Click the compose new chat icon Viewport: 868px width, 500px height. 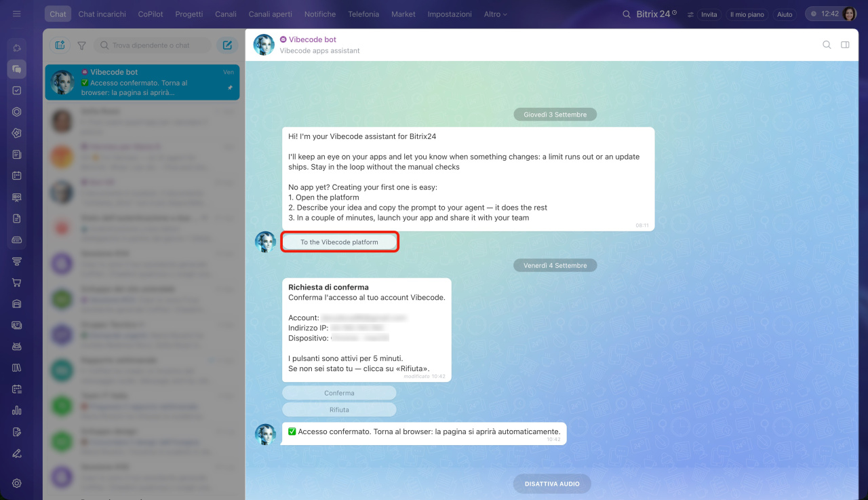(x=228, y=45)
